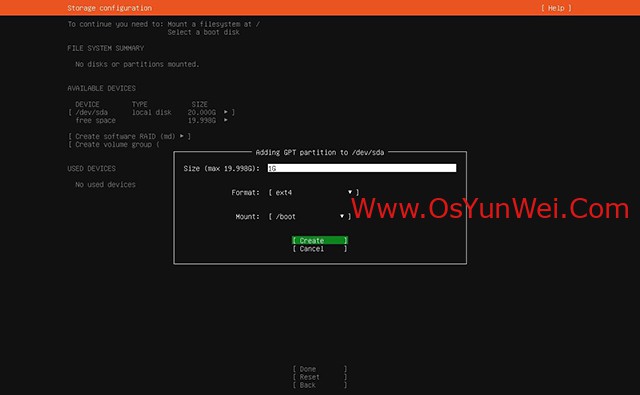Click the down arrow beside /boot
This screenshot has height=395, width=640.
342,216
